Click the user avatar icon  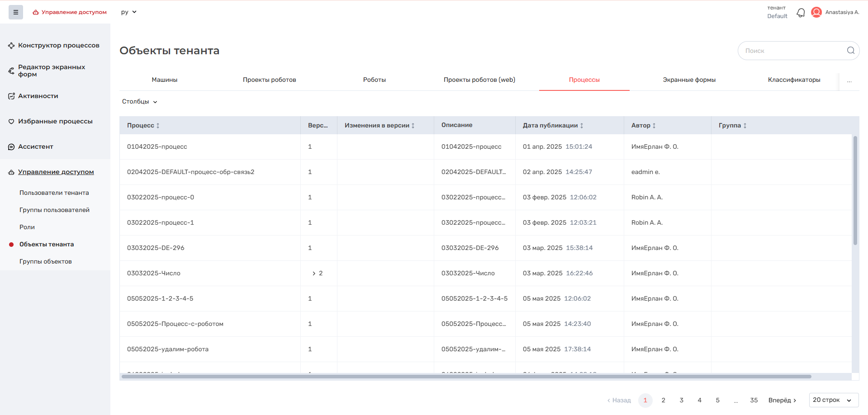(x=816, y=12)
